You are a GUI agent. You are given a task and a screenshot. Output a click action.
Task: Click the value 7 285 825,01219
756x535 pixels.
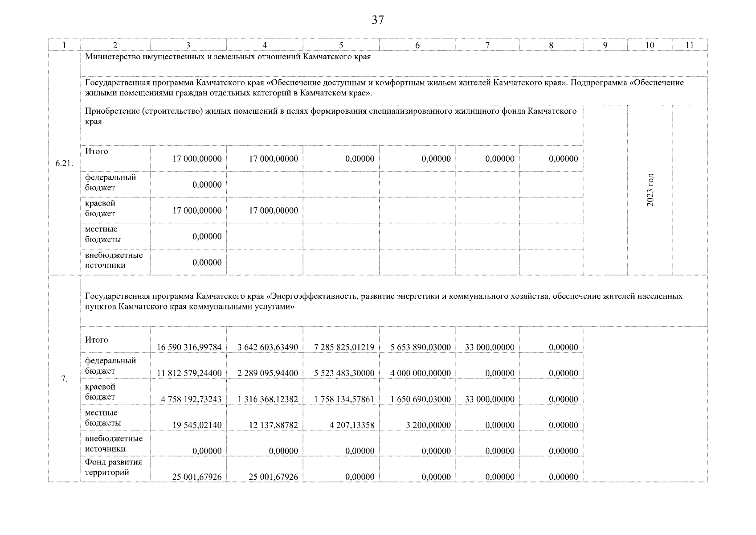344,347
